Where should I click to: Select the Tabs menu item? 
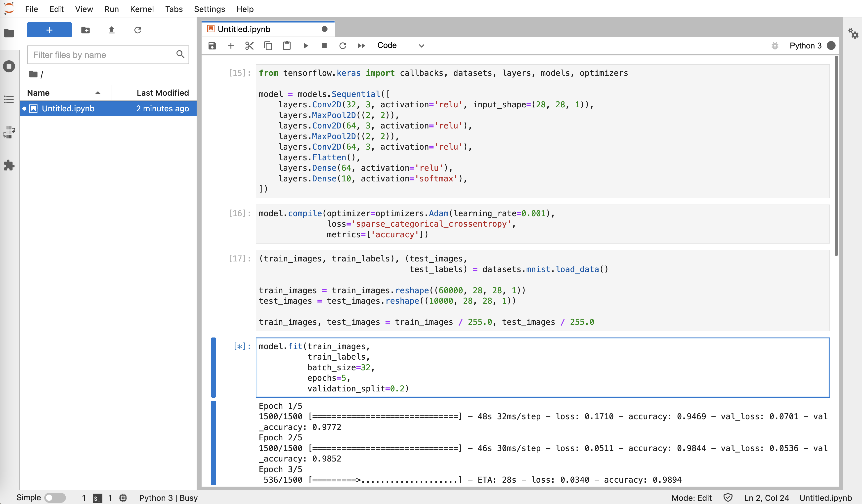173,8
